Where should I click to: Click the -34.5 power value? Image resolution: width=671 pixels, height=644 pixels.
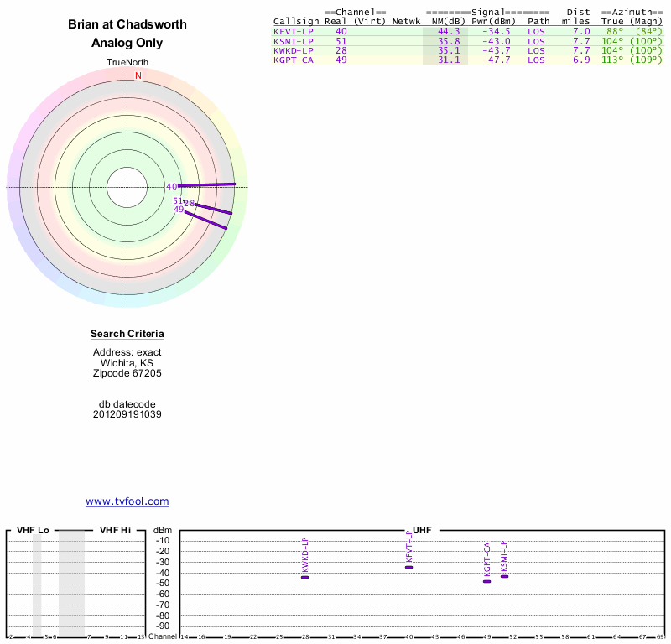pyautogui.click(x=496, y=31)
